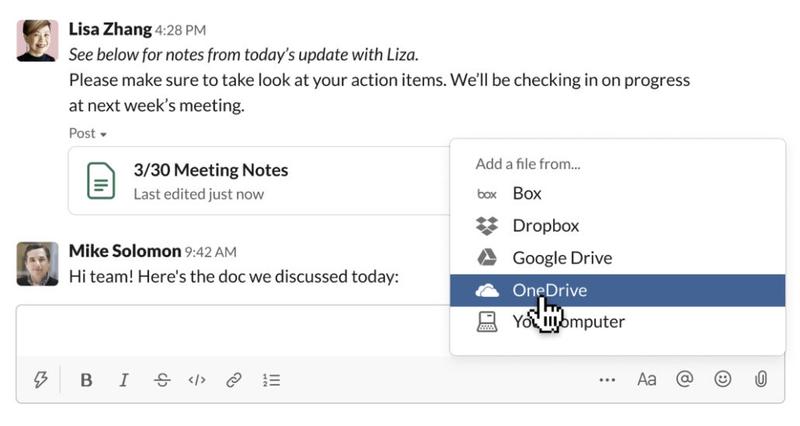Click the OneDrive cloud icon

tap(487, 291)
